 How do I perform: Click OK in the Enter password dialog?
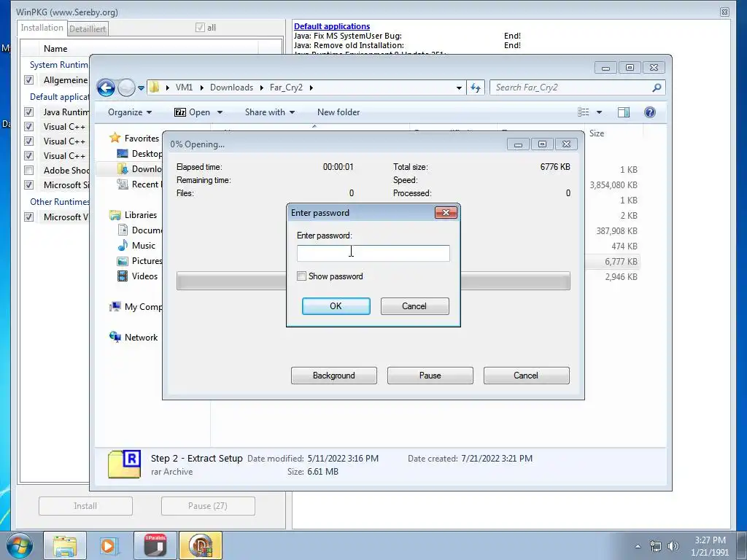click(x=336, y=306)
